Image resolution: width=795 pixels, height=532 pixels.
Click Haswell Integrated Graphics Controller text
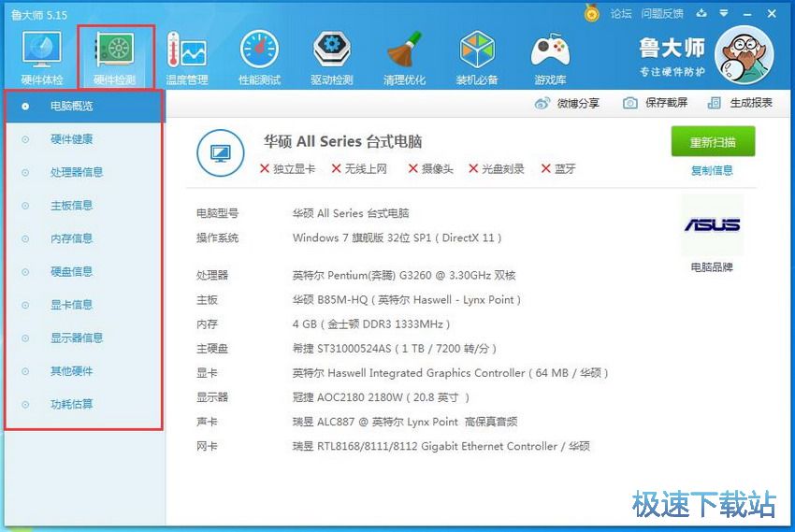pyautogui.click(x=450, y=373)
